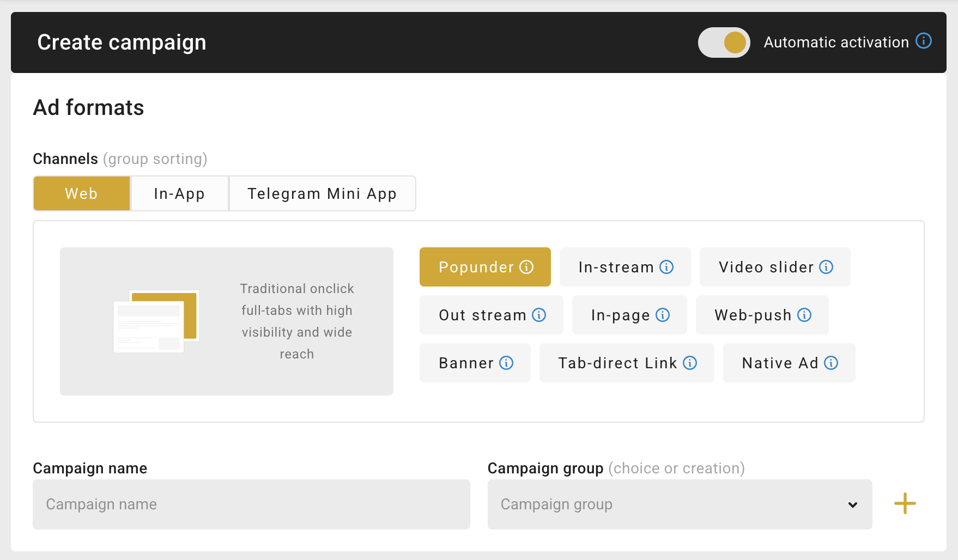Click info icon beside Automatic activation
This screenshot has width=958, height=560.
point(923,41)
